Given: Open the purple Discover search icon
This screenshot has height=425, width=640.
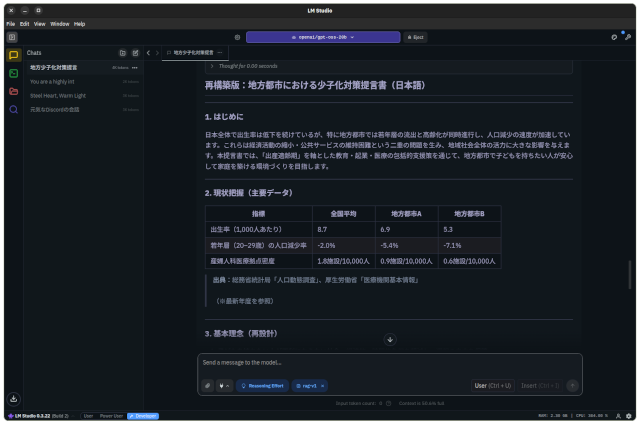Looking at the screenshot, I should click(x=13, y=109).
